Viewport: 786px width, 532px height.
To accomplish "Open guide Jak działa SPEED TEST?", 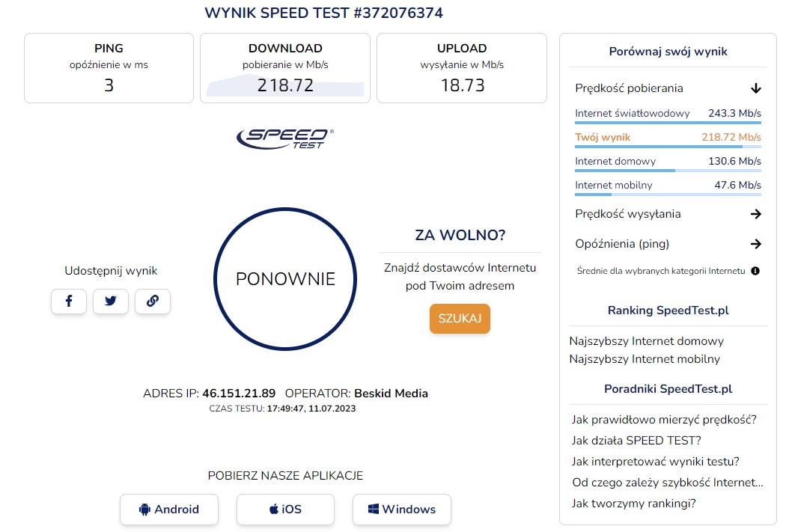I will point(636,441).
